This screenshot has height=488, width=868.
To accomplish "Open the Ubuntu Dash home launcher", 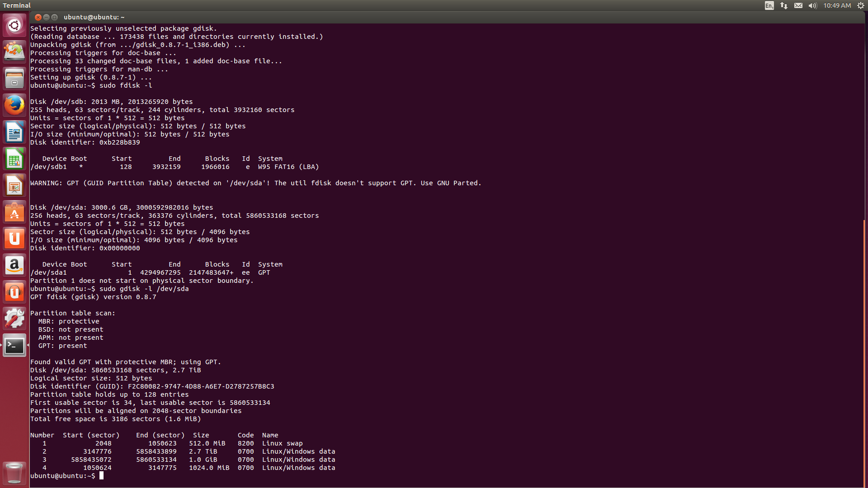I will [14, 25].
